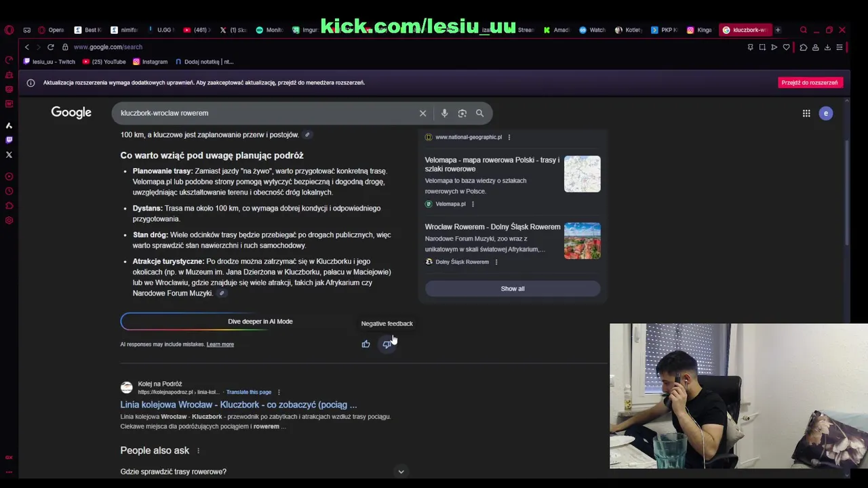Click the Google logo

click(x=71, y=113)
